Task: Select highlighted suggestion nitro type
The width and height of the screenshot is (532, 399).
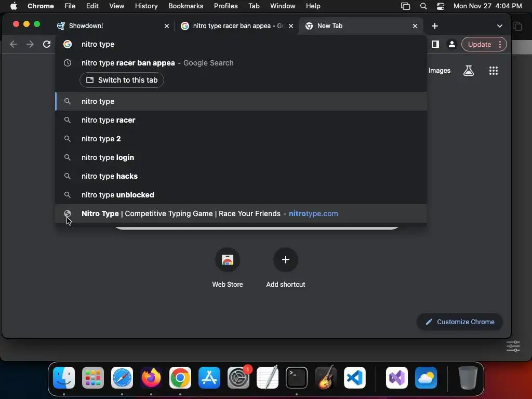Action: 241,101
